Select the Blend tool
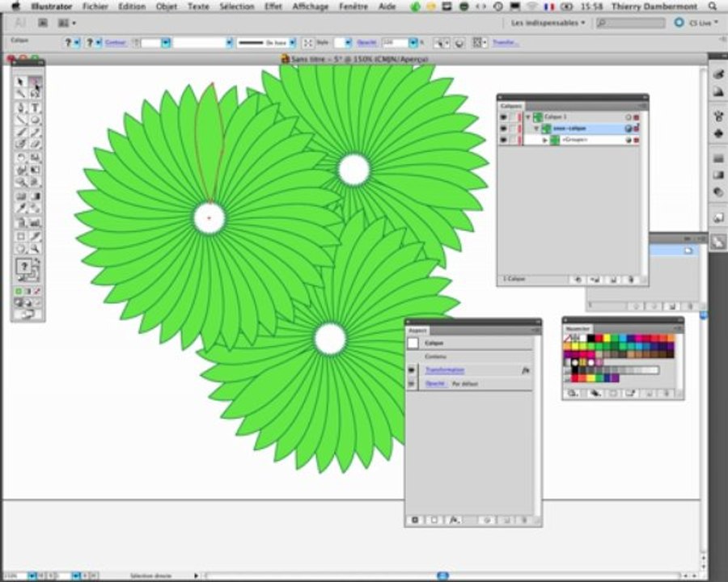Image resolution: width=728 pixels, height=582 pixels. 35,209
